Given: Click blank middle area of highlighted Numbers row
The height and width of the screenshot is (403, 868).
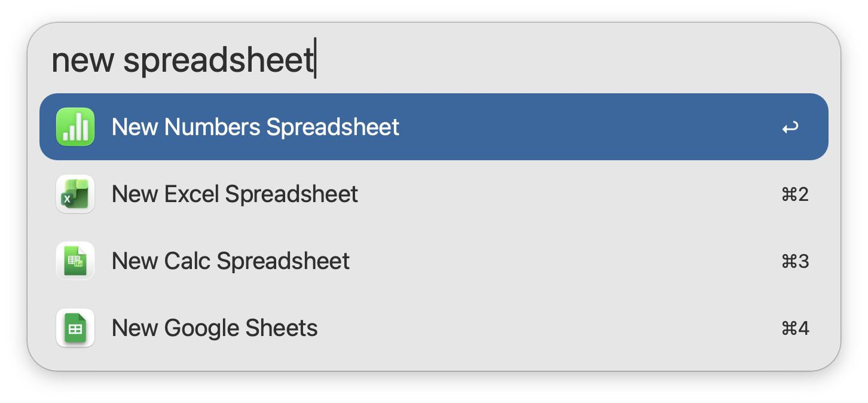Looking at the screenshot, I should click(x=586, y=127).
